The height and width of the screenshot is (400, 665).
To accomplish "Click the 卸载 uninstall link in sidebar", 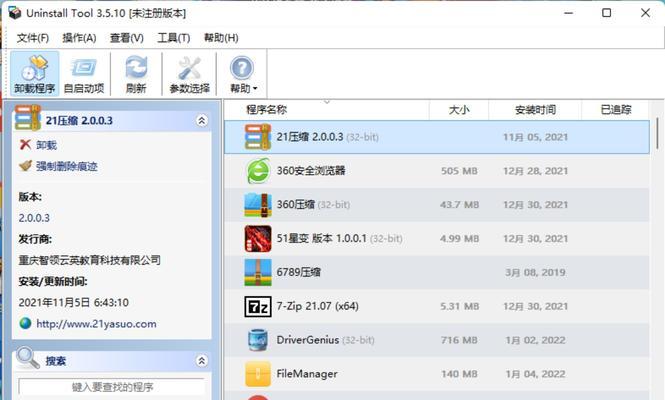I will [46, 145].
